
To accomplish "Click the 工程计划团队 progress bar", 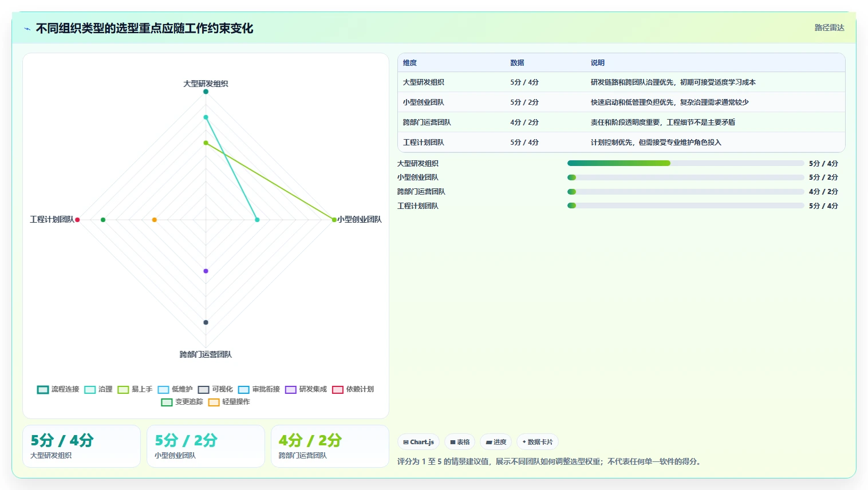I will (685, 206).
